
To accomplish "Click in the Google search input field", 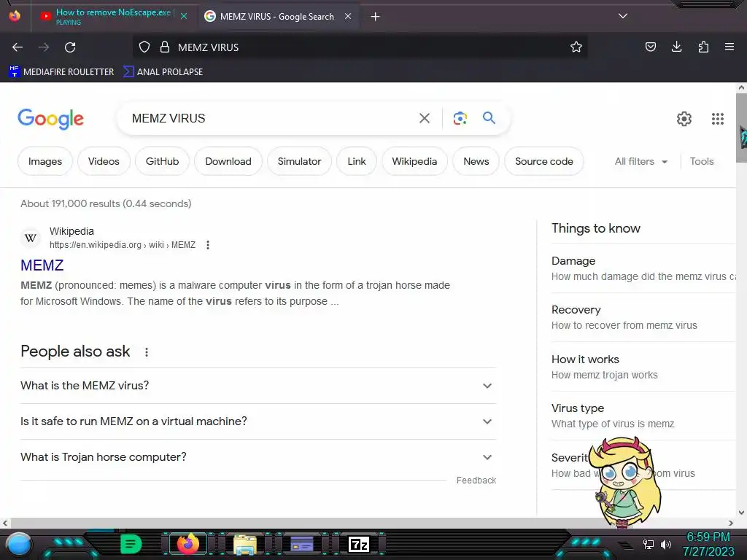I will tap(271, 118).
